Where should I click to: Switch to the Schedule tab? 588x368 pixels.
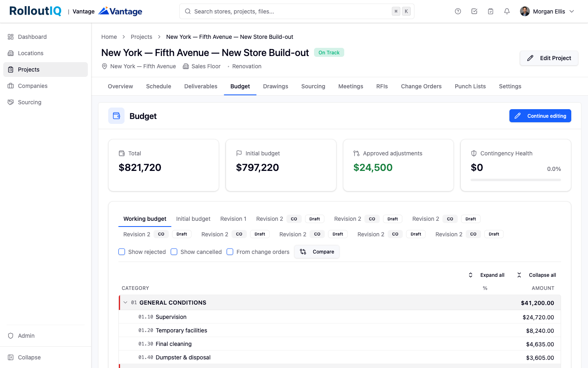tap(158, 86)
